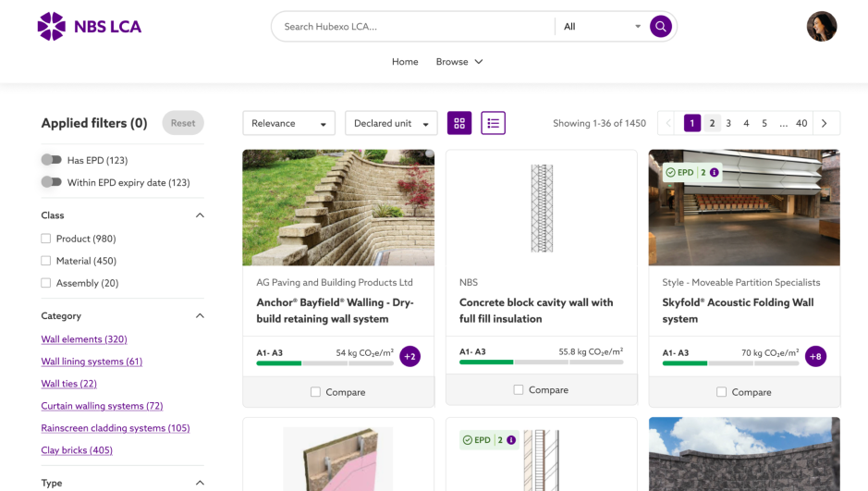Image resolution: width=868 pixels, height=491 pixels.
Task: Open Rainscreen cladding systems (105) link
Action: coord(116,428)
